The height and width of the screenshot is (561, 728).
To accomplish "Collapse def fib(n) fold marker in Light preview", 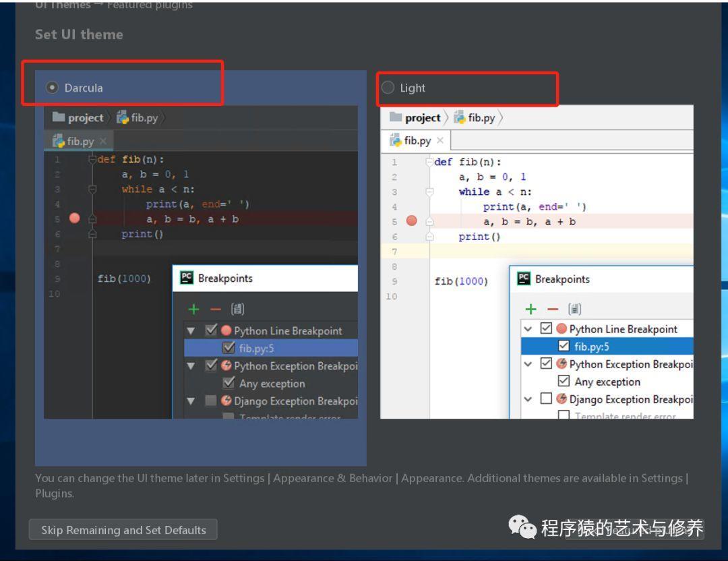I will pyautogui.click(x=429, y=162).
